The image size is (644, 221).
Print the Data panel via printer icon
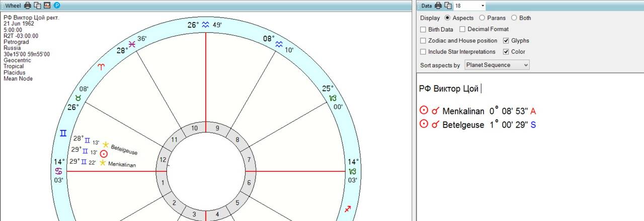438,6
